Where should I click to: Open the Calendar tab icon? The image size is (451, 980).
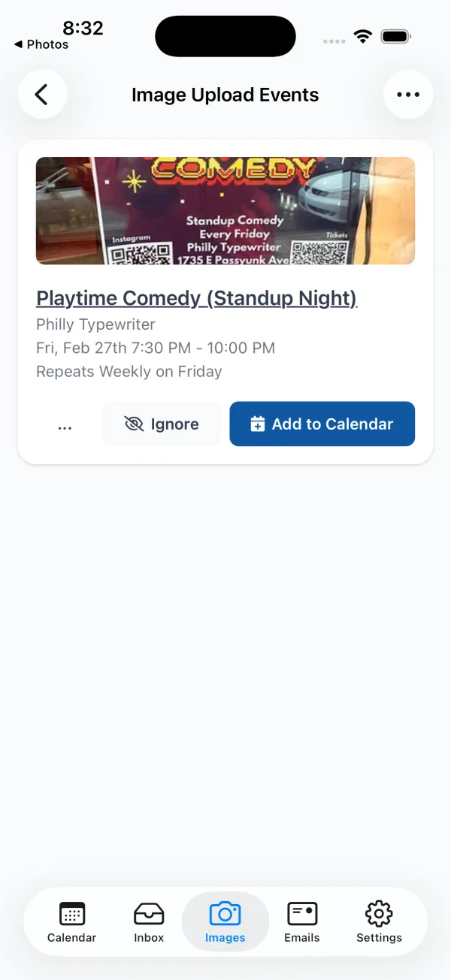pyautogui.click(x=71, y=913)
